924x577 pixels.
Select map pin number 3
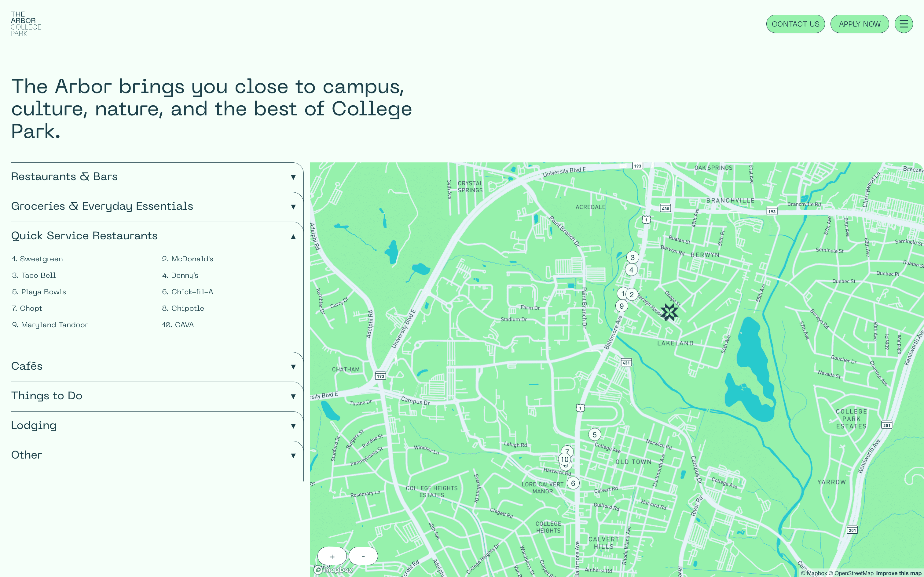click(633, 258)
